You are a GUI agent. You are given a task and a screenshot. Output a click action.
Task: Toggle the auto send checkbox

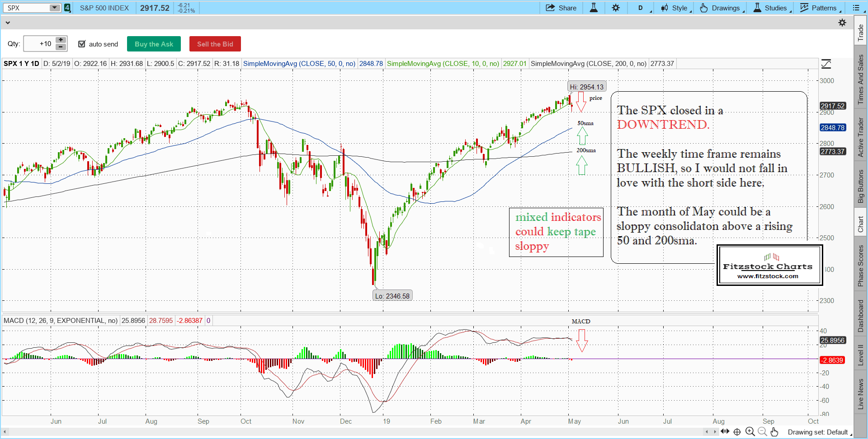(82, 44)
